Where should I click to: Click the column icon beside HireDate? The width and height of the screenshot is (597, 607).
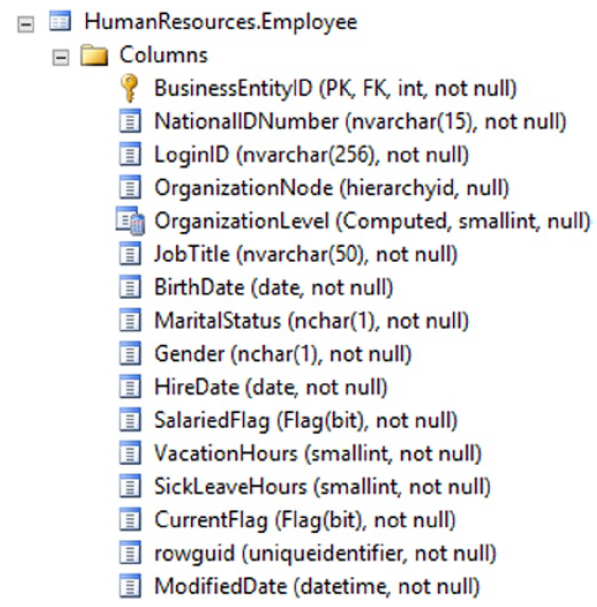(x=130, y=387)
